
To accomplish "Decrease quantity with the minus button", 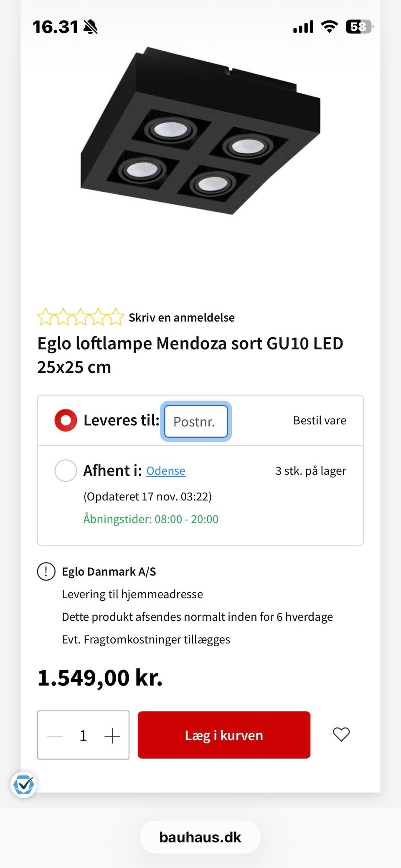I will pos(55,736).
